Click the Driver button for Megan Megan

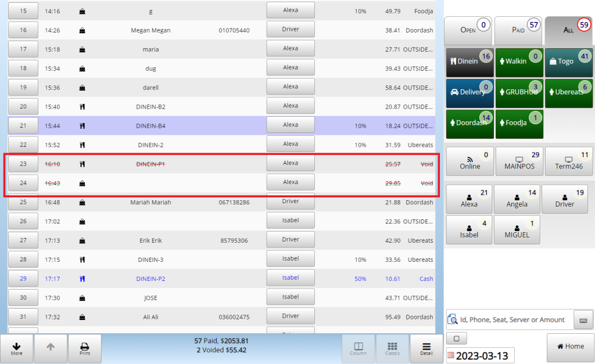click(290, 30)
